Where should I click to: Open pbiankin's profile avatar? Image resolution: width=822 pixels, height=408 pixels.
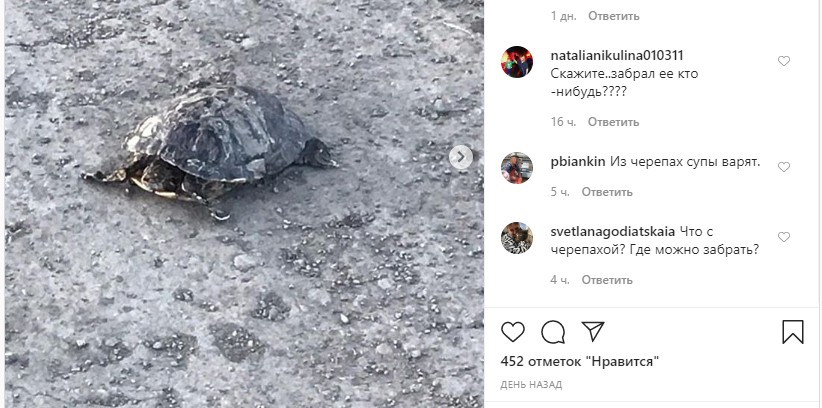point(517,168)
